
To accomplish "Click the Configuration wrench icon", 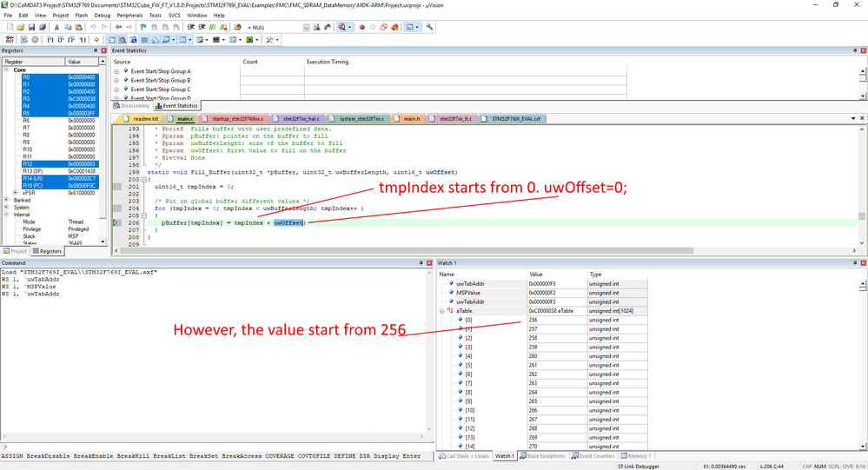I will (x=429, y=27).
